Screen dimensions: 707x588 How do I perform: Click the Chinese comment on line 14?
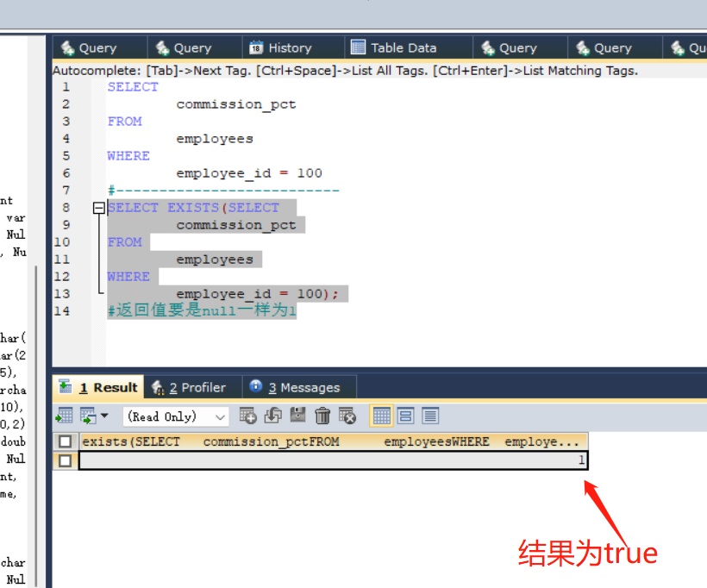(202, 310)
